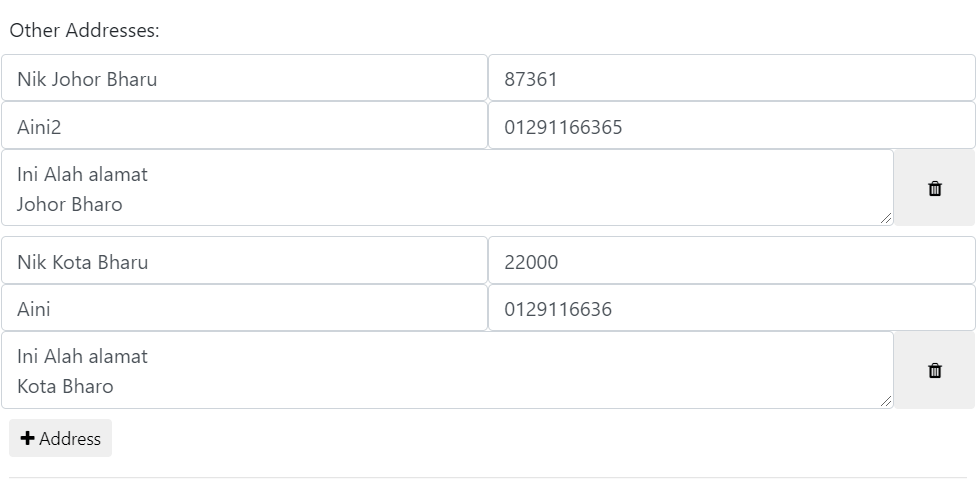Delete the Kota Bharo address entry
Viewport: 980px width, 483px height.
[x=934, y=371]
